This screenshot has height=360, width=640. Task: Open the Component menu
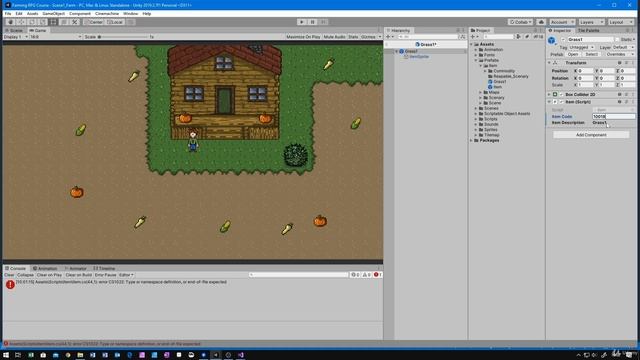coord(80,13)
